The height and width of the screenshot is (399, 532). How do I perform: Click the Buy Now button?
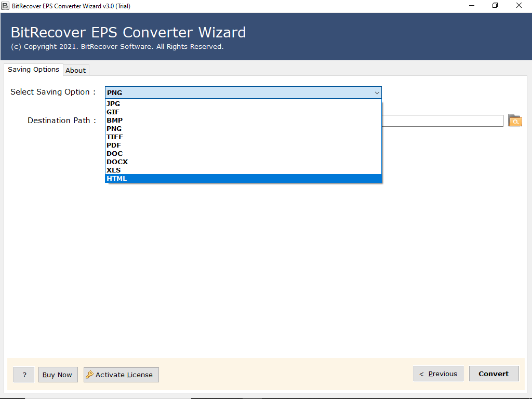click(58, 375)
